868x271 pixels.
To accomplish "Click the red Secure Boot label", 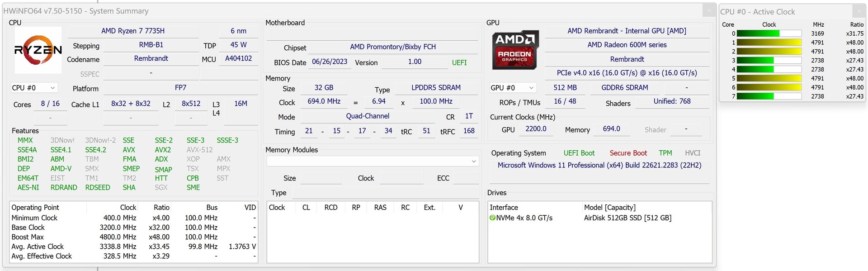I will click(628, 153).
